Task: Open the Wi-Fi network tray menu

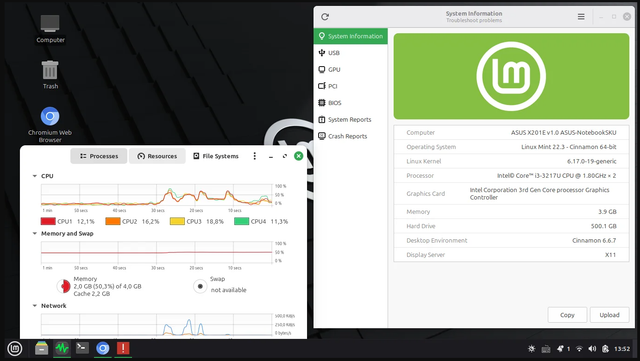Action: 579,349
